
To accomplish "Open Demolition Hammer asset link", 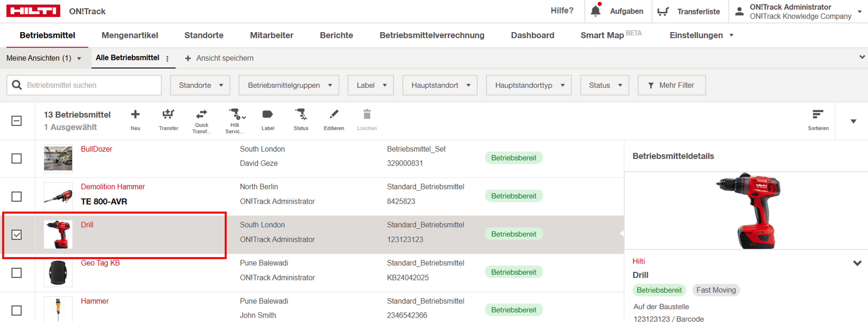I will coord(112,187).
